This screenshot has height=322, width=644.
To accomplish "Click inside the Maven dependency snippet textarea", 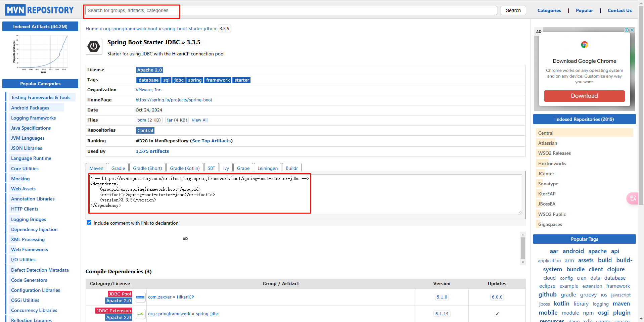I will pos(306,194).
